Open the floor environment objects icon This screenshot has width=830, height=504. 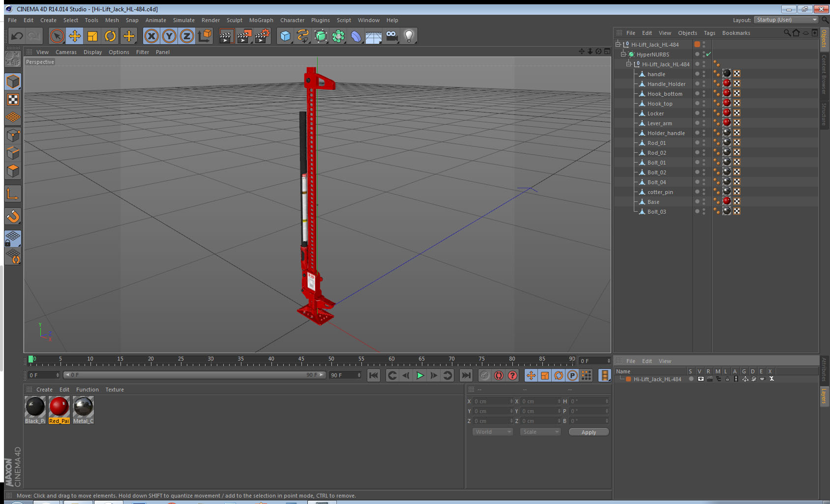click(x=374, y=36)
